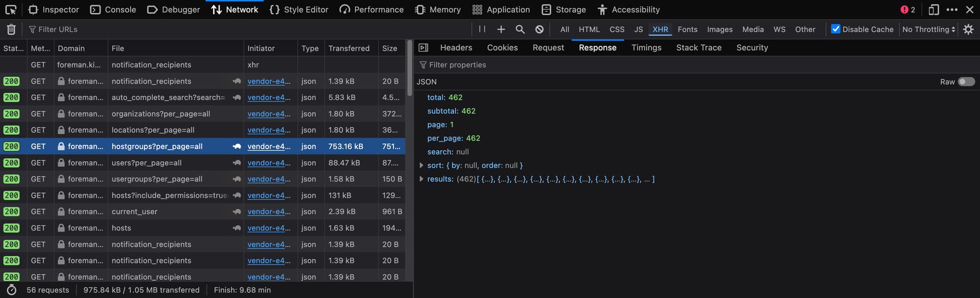Clear the network log with trash icon
980x298 pixels.
coord(11,30)
